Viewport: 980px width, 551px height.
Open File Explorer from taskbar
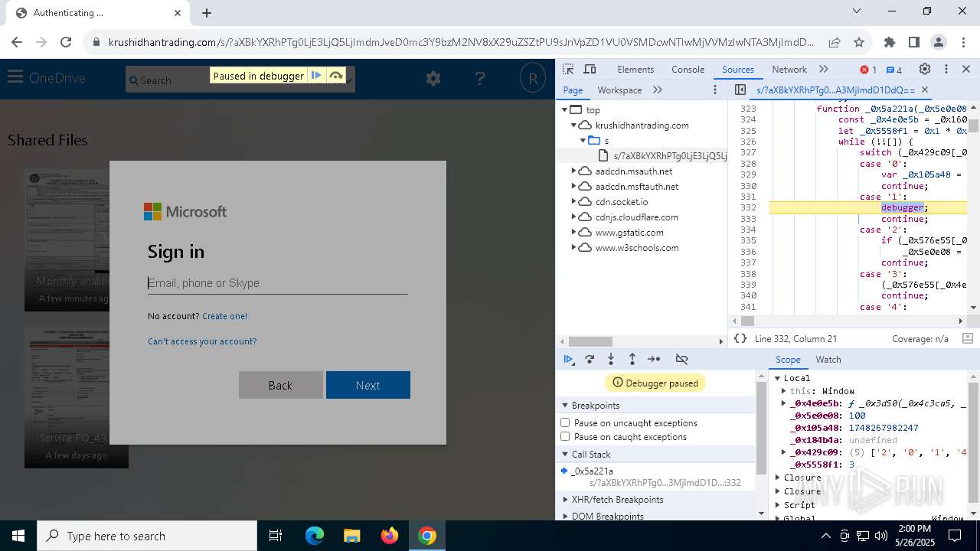[x=352, y=536]
